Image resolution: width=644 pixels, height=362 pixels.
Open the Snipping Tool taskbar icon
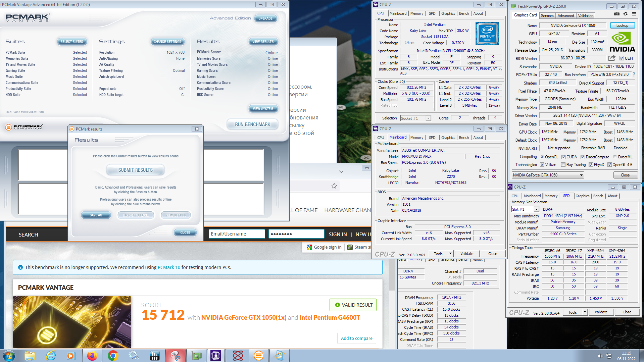click(175, 356)
